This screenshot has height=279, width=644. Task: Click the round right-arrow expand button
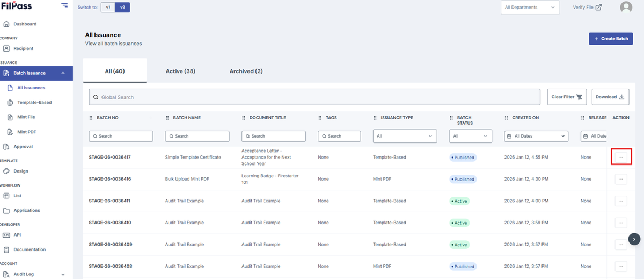pyautogui.click(x=634, y=239)
